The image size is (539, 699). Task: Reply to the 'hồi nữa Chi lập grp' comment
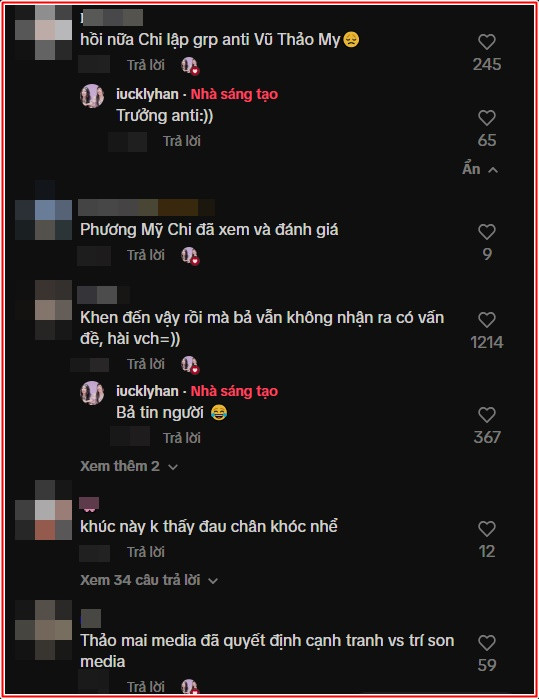pos(146,65)
